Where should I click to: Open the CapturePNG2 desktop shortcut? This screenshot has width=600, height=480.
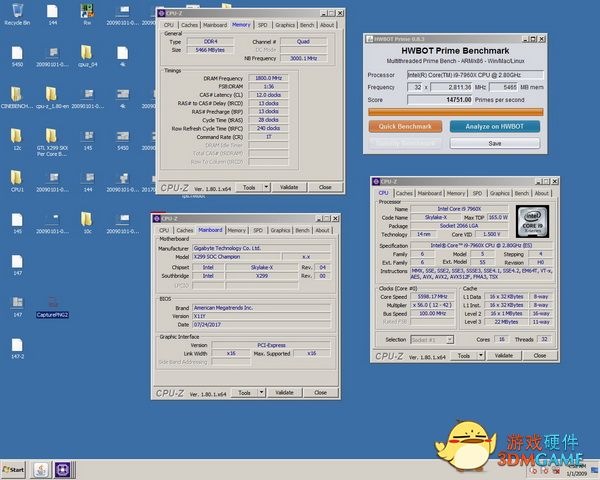pos(52,301)
